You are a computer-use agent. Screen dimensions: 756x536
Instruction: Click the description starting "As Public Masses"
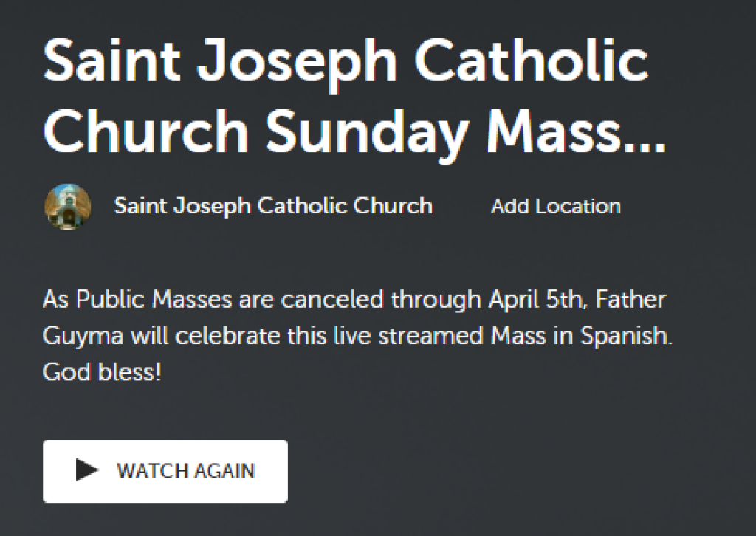tap(357, 335)
